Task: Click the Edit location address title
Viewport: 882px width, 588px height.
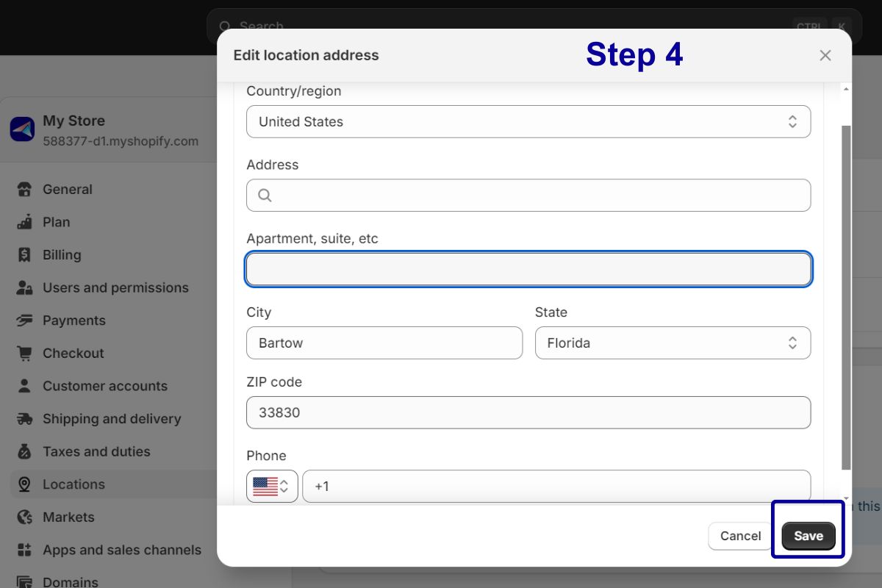Action: pyautogui.click(x=306, y=55)
